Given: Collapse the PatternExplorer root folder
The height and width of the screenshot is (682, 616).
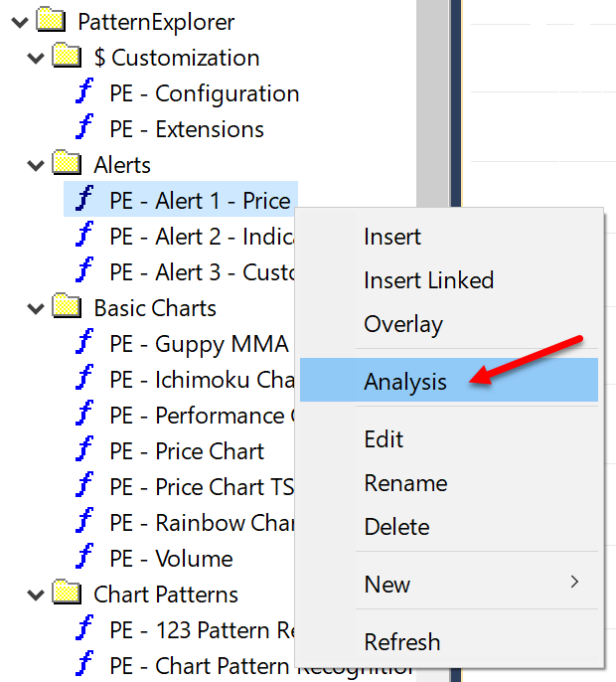Looking at the screenshot, I should point(18,22).
